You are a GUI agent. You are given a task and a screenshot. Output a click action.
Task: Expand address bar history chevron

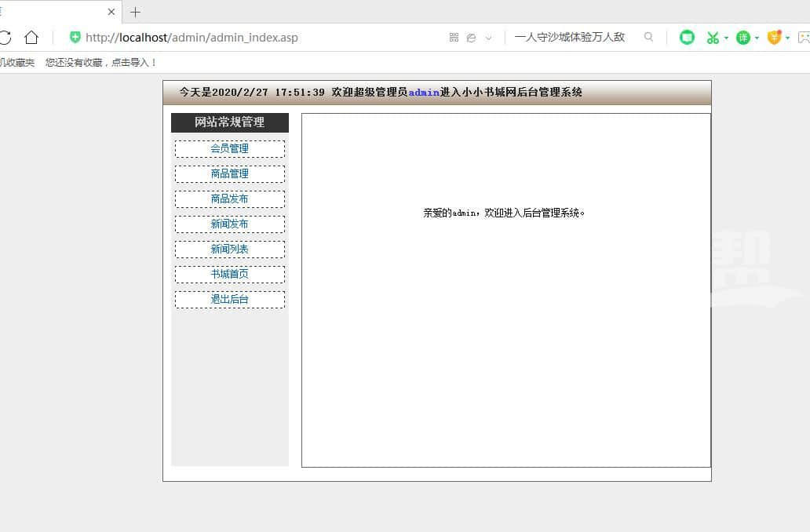pyautogui.click(x=488, y=38)
